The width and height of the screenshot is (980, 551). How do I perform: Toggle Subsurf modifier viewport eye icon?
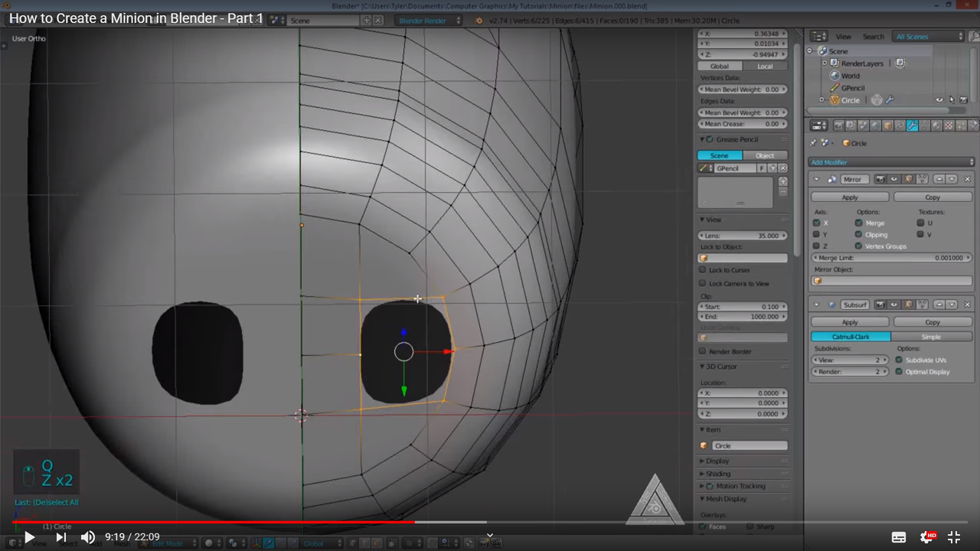point(894,305)
